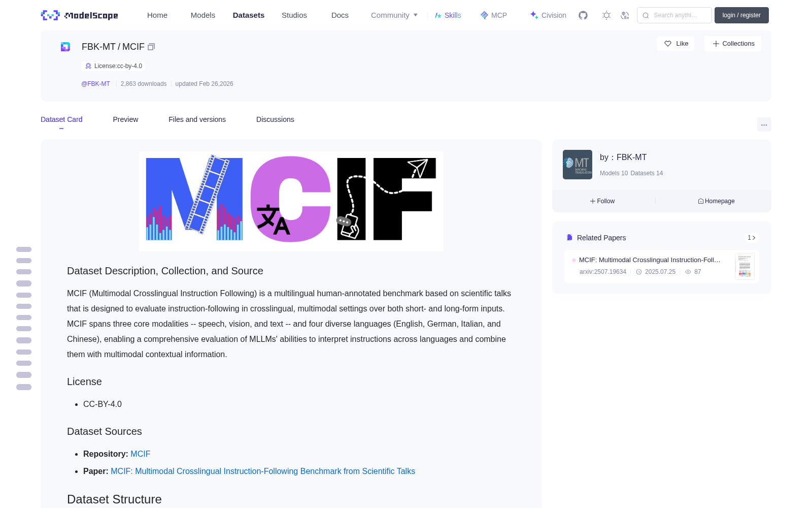
Task: Click the Related Papers document icon
Action: coord(569,238)
